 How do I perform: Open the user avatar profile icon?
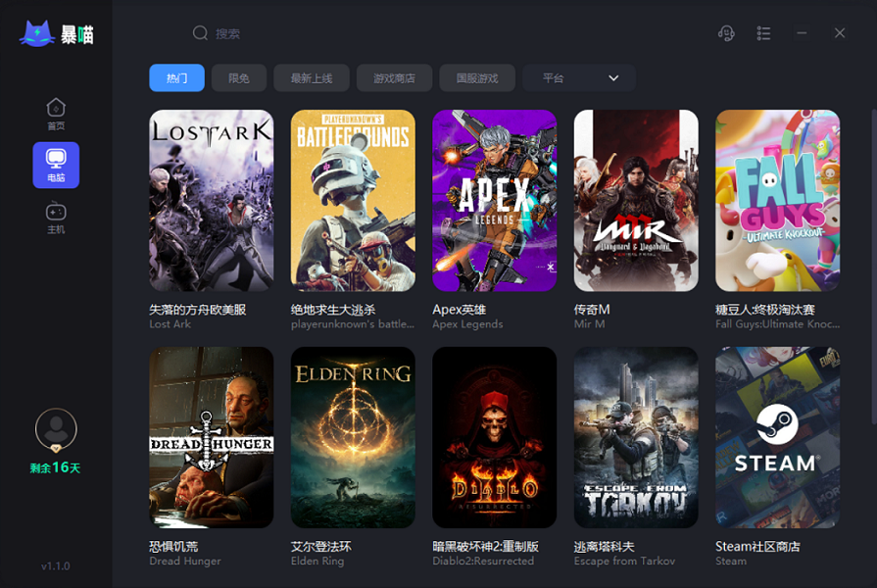coord(56,429)
